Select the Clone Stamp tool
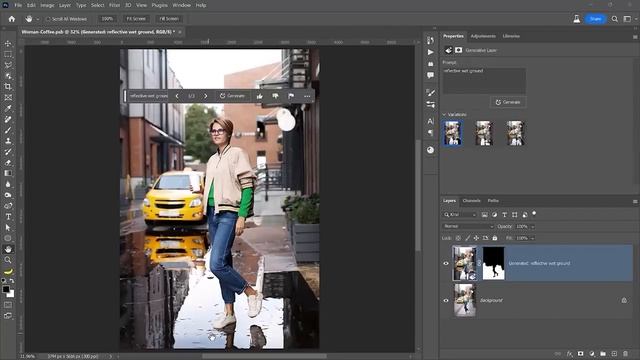This screenshot has width=640, height=360. [8, 141]
